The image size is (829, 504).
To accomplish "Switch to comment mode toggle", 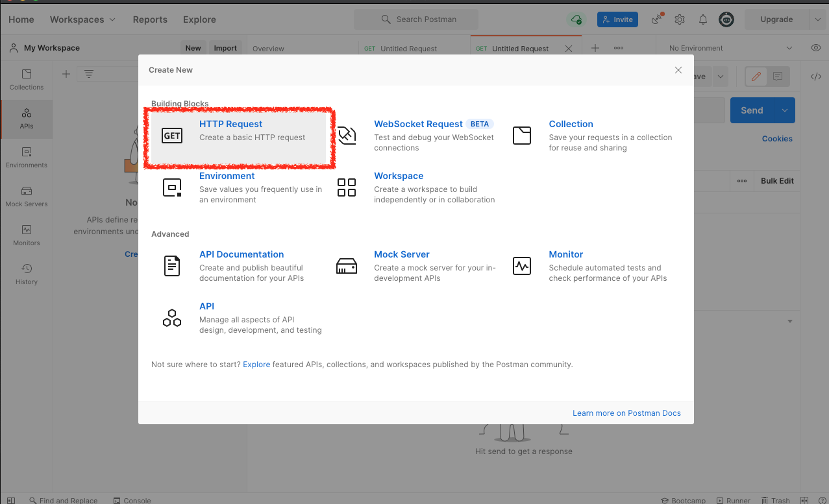I will (778, 77).
